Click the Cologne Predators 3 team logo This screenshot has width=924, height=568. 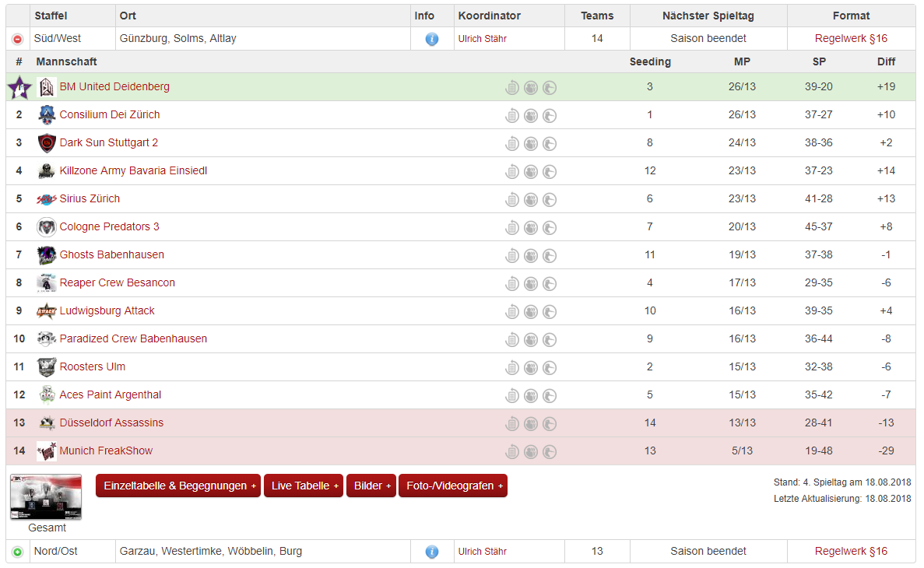[x=47, y=227]
